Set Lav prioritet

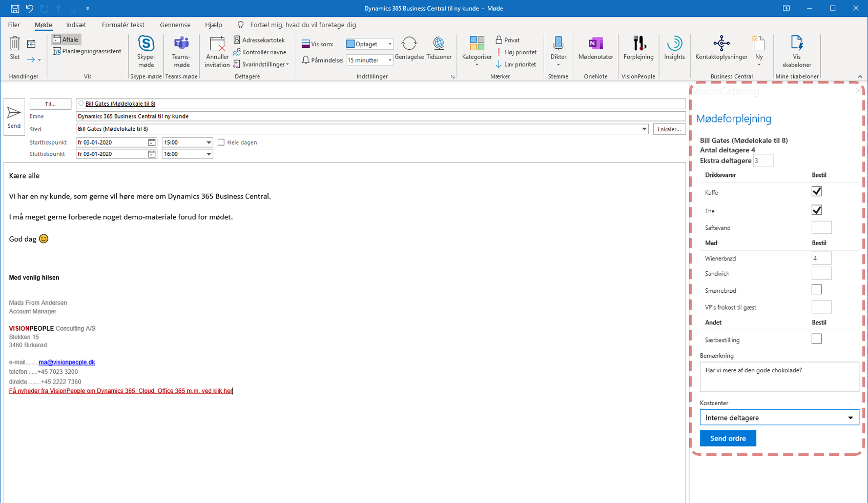click(x=516, y=65)
